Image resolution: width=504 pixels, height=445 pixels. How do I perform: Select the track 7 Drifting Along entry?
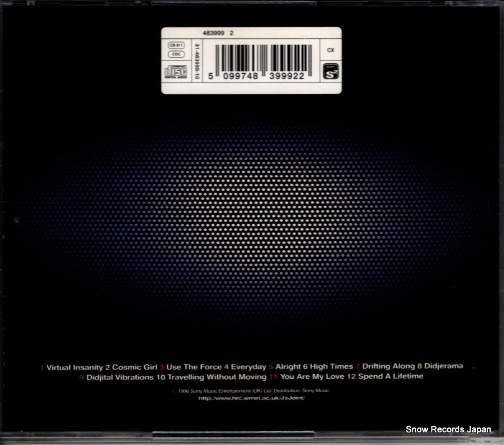pos(389,368)
